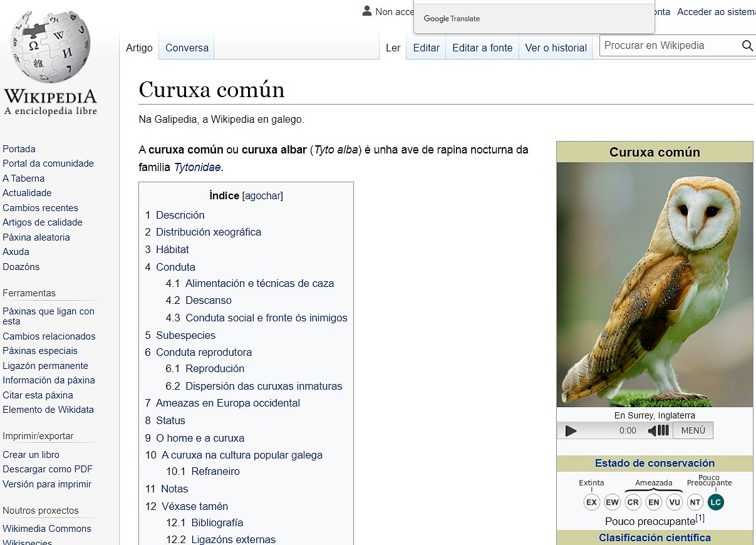Open Citar esta páxina link
Image resolution: width=756 pixels, height=545 pixels.
[x=38, y=395]
